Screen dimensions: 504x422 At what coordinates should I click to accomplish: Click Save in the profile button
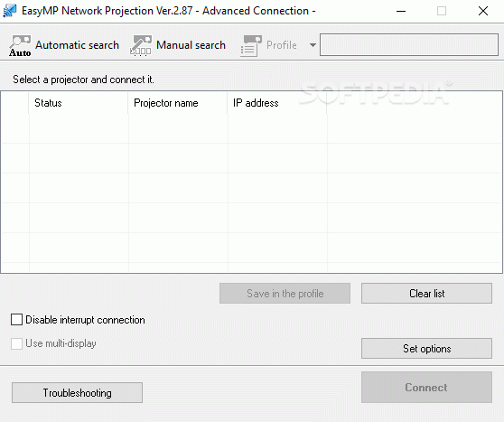285,294
